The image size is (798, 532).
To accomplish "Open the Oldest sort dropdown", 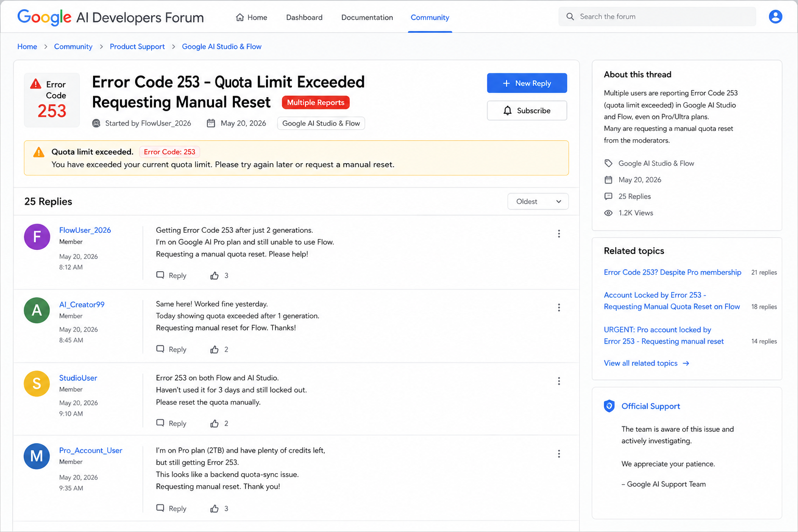I will point(538,202).
